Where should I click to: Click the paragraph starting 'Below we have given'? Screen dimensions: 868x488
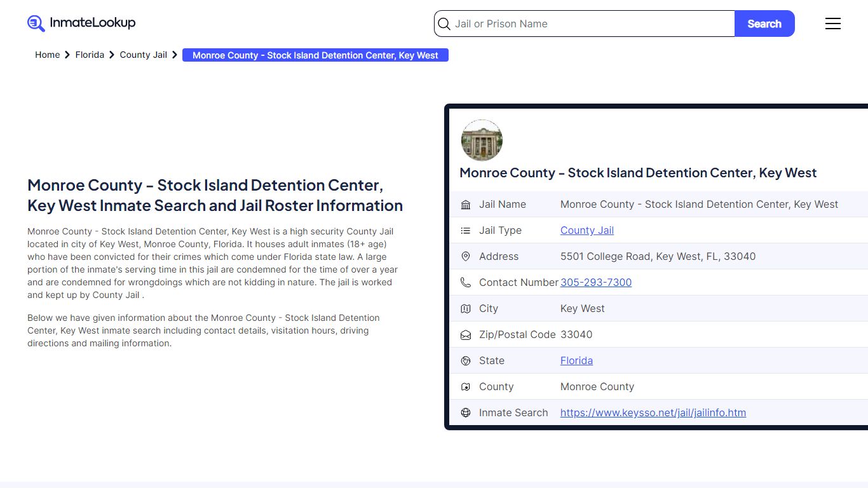203,330
